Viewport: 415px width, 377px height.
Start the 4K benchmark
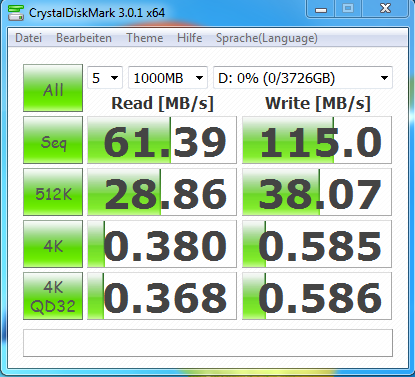click(53, 244)
